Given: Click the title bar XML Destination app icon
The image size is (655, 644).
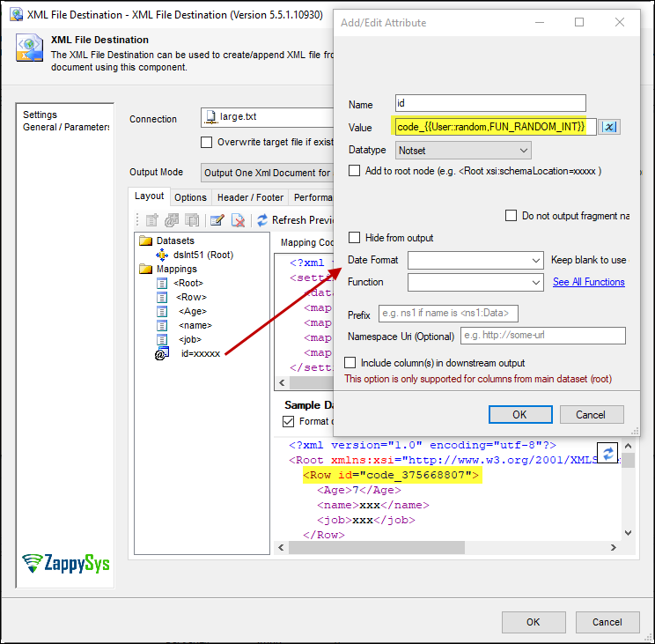Looking at the screenshot, I should click(17, 14).
